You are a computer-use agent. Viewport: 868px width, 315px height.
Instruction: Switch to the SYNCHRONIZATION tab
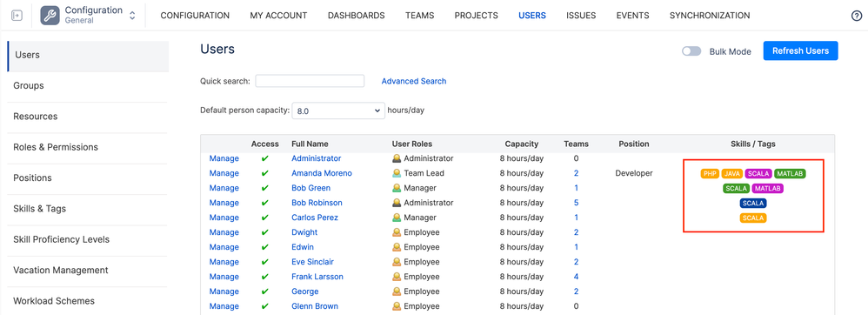[x=710, y=16]
